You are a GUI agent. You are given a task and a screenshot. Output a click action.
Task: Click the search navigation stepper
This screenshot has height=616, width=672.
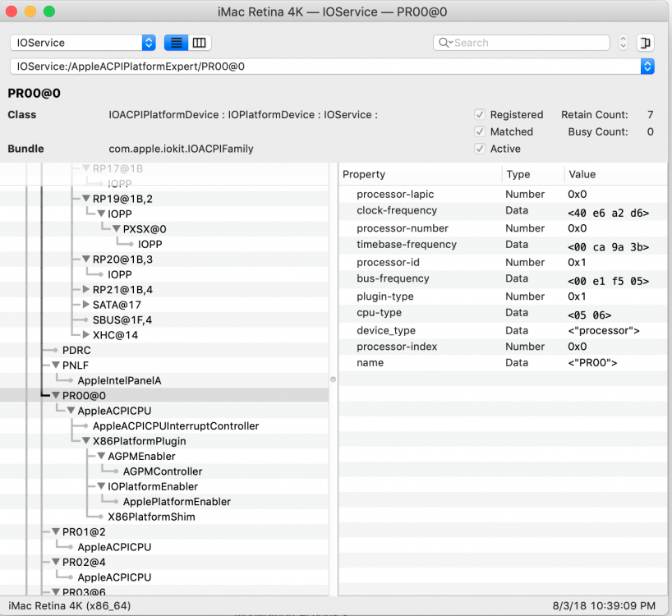(624, 43)
